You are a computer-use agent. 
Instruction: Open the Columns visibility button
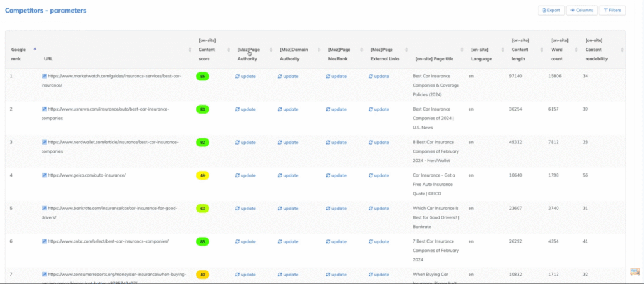click(582, 10)
